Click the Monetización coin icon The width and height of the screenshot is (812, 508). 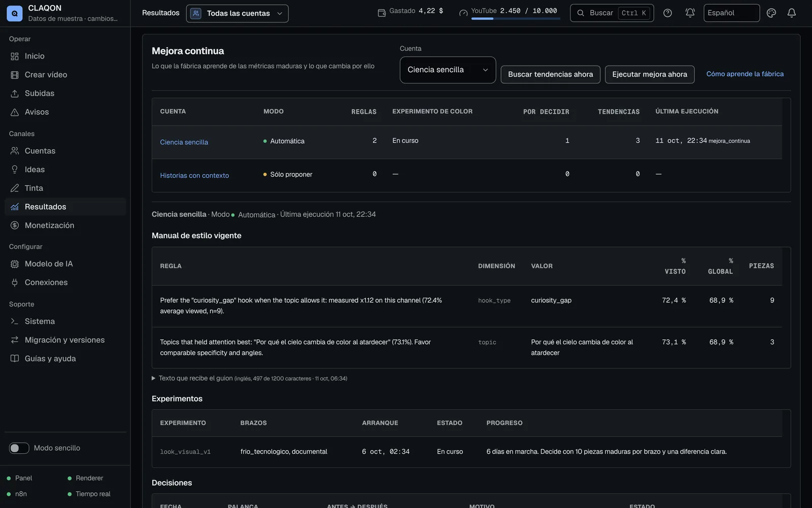coord(15,226)
